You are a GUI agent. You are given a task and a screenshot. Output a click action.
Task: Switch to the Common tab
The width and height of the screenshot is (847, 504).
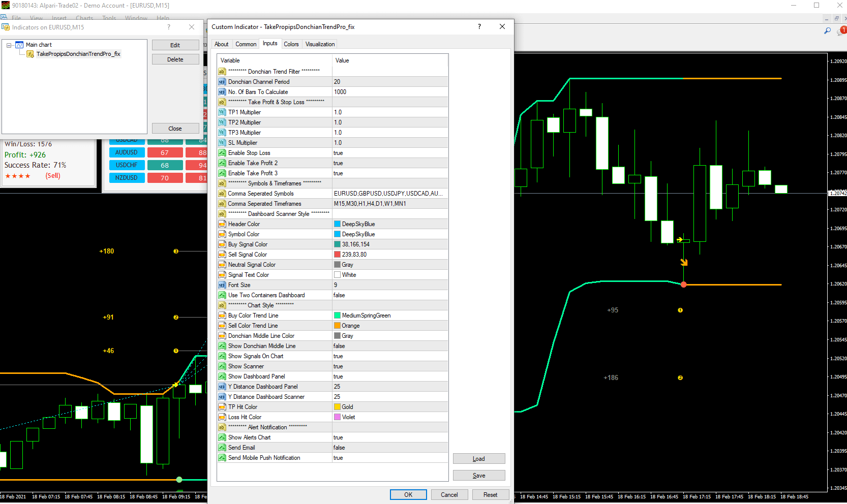click(x=246, y=44)
